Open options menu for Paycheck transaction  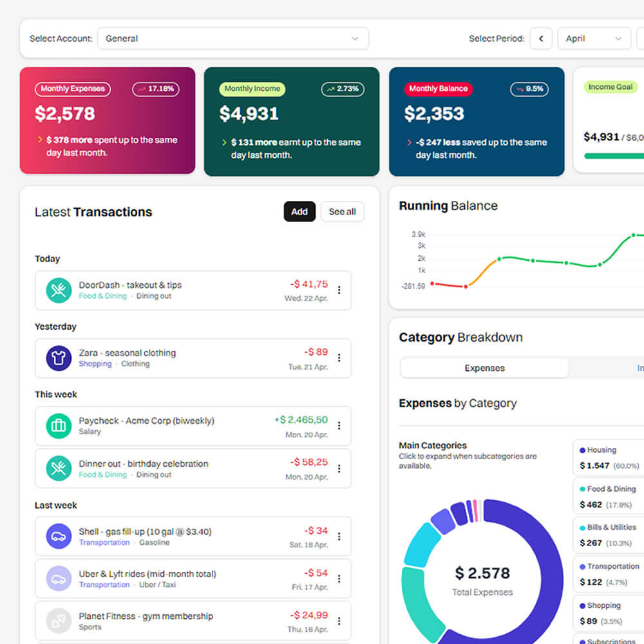tap(339, 426)
